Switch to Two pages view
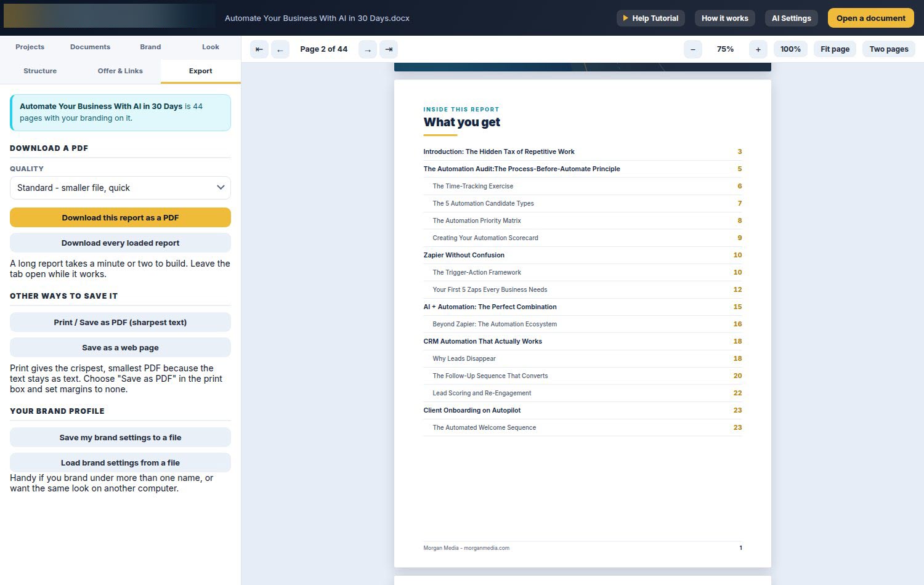Image resolution: width=924 pixels, height=585 pixels. click(x=889, y=49)
